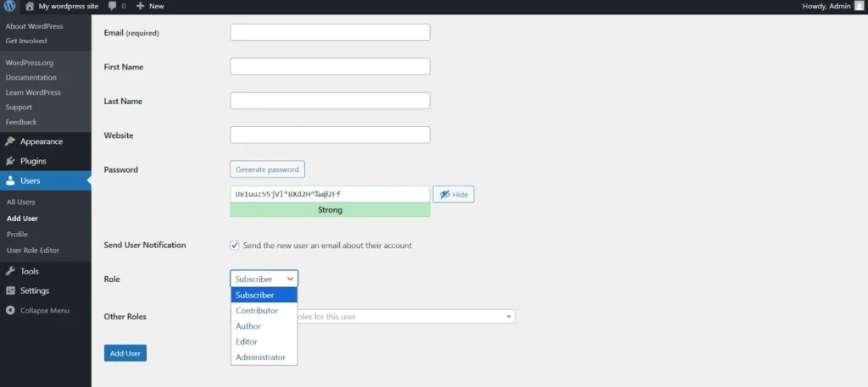Screen dimensions: 868x387
Task: Open the Appearance menu
Action: [x=46, y=141]
